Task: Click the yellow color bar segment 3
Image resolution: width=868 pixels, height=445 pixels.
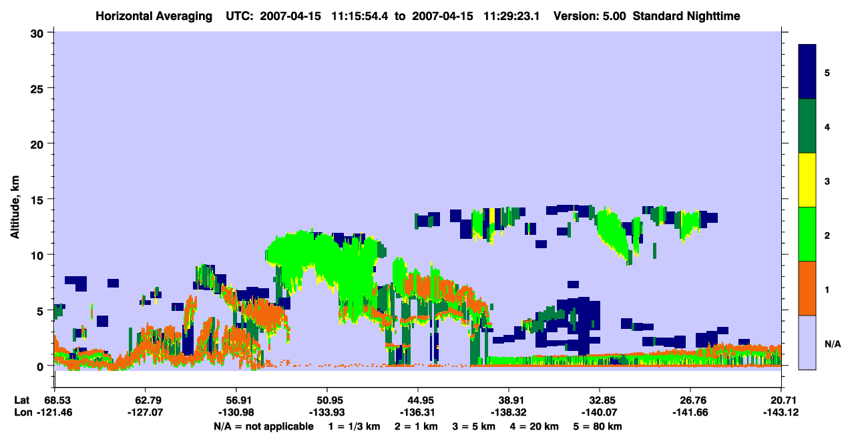Action: pos(807,180)
